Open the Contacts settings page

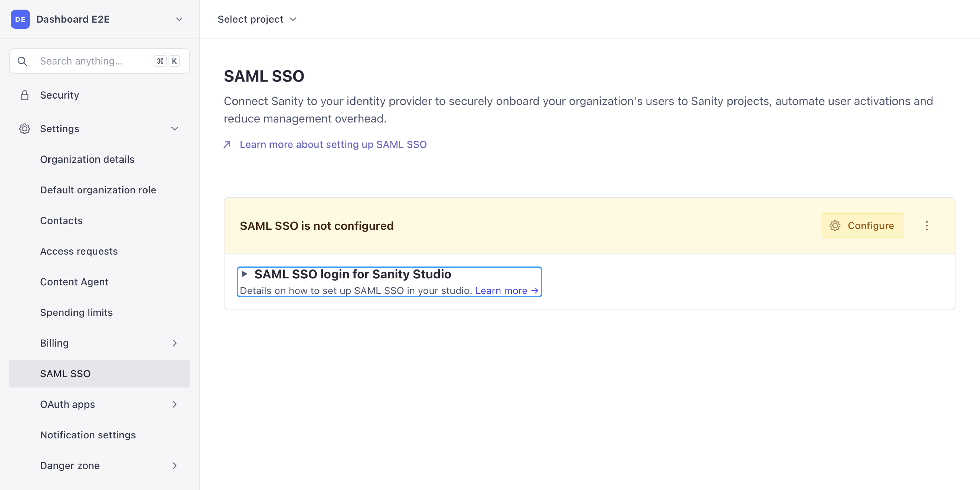click(100, 221)
